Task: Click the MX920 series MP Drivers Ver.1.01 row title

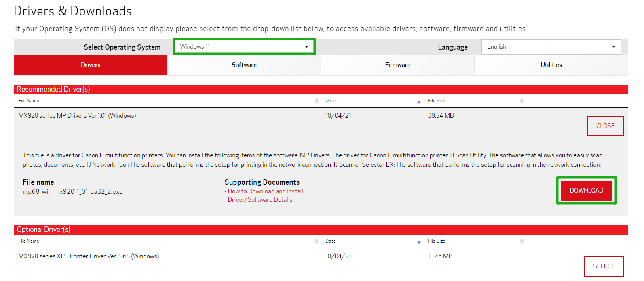Action: [77, 116]
